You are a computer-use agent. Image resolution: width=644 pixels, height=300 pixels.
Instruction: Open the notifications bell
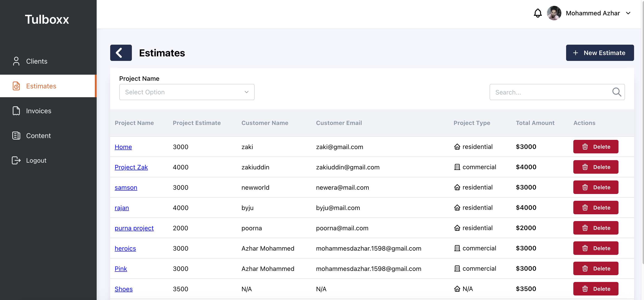point(538,13)
